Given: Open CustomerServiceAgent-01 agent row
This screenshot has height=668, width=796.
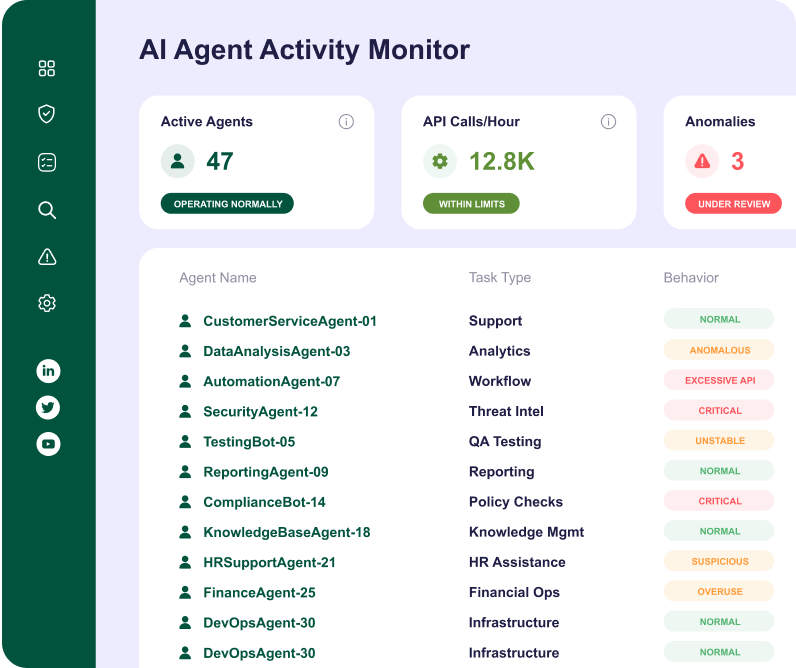Looking at the screenshot, I should click(x=289, y=321).
